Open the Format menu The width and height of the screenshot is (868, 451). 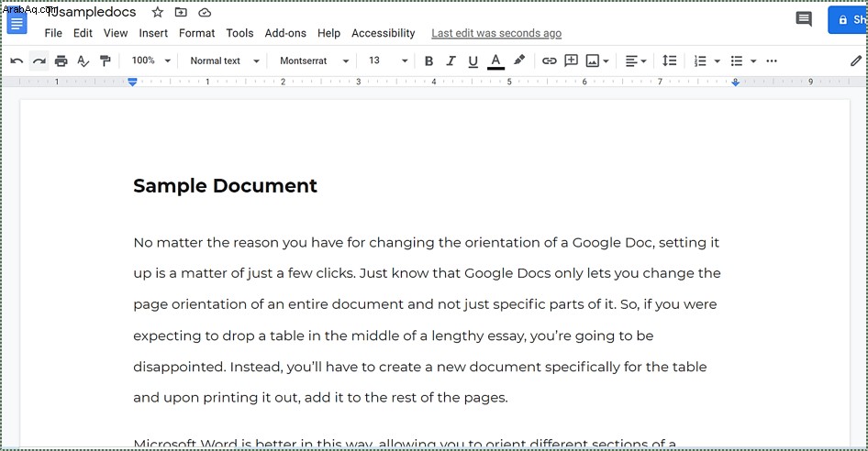pos(196,33)
